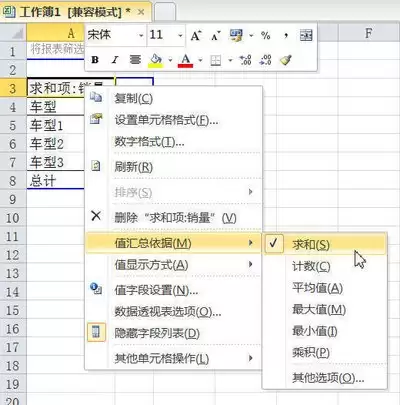Increase font size with grow-font icon
Screen dimensions: 400x405
[196, 35]
